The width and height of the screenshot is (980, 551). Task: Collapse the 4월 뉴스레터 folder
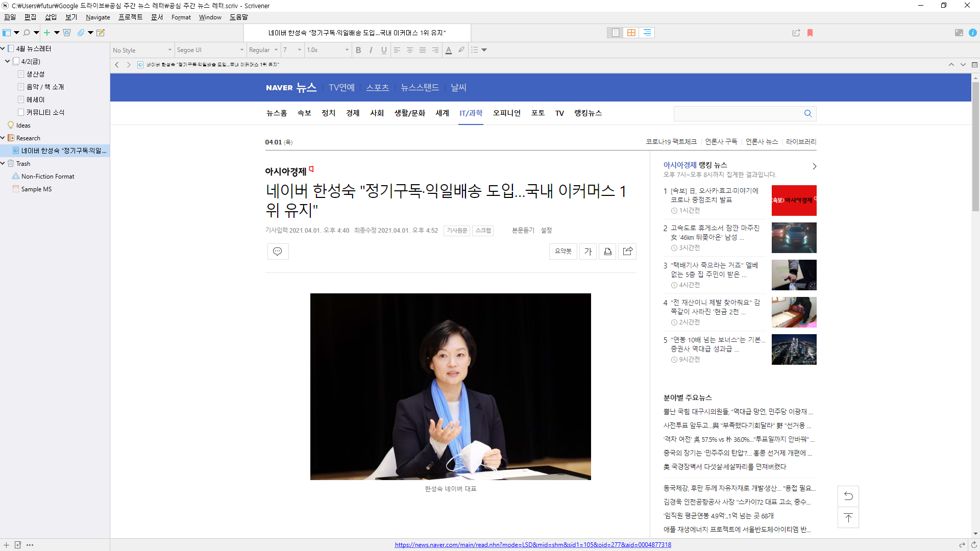click(3, 48)
